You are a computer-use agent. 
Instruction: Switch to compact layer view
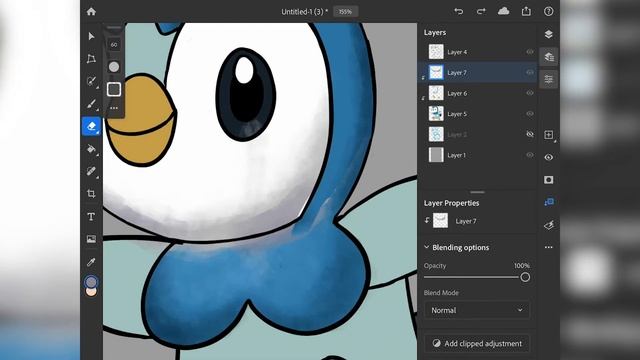[x=549, y=34]
